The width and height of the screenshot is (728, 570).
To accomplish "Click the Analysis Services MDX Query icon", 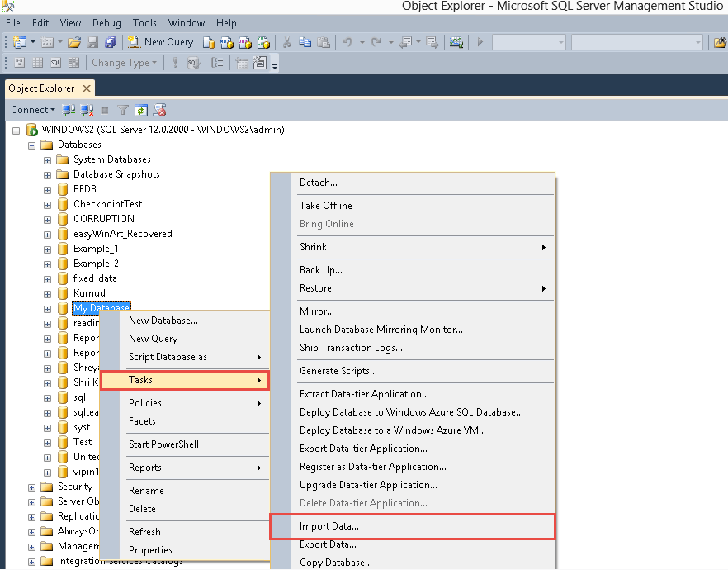I will (226, 42).
